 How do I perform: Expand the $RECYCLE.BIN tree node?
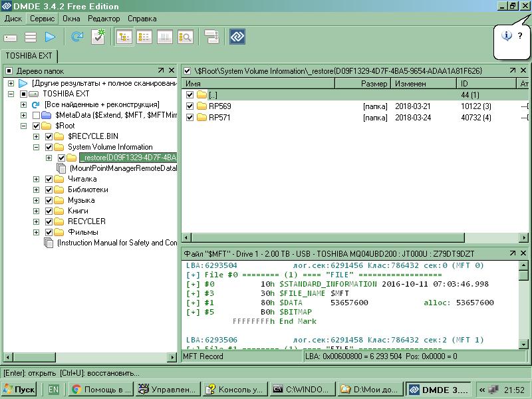[x=37, y=136]
